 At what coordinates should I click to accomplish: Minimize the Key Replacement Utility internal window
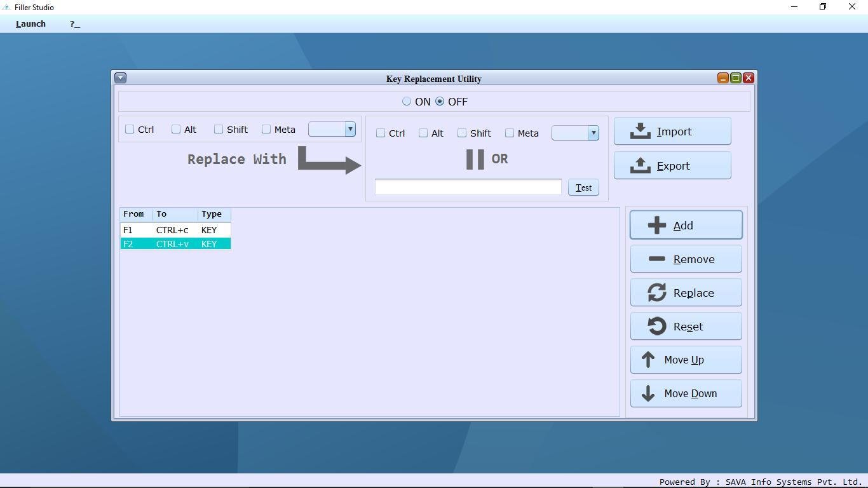[x=722, y=78]
